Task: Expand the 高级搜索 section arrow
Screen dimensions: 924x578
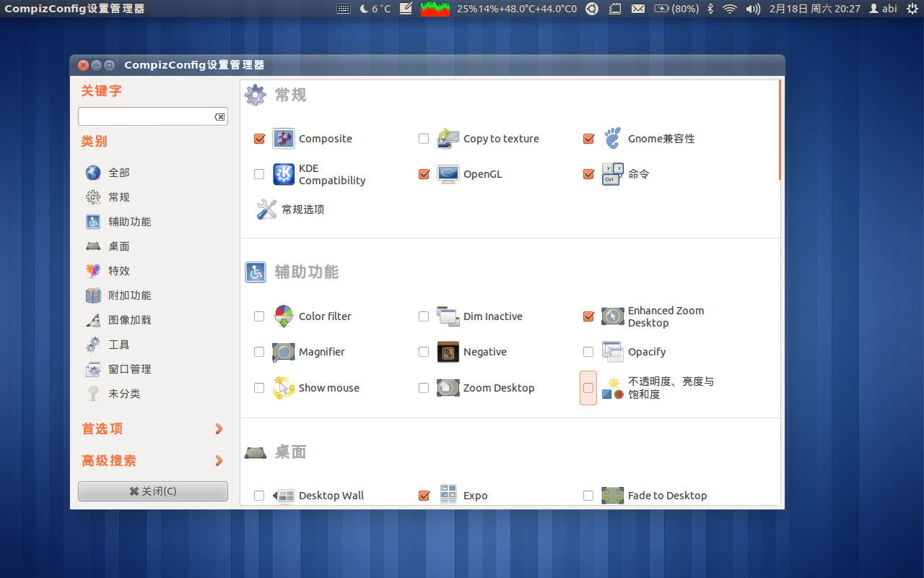Action: [x=219, y=461]
